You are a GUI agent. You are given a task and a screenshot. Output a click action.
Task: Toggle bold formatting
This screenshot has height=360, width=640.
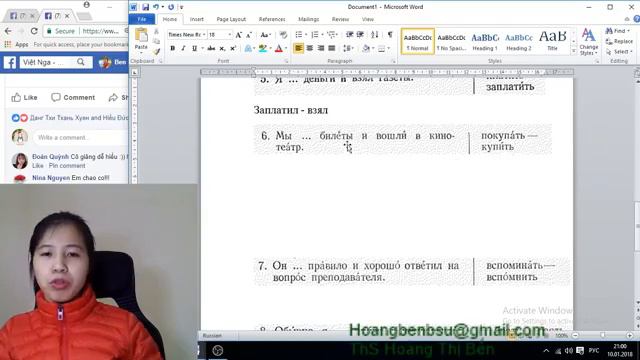coord(173,49)
